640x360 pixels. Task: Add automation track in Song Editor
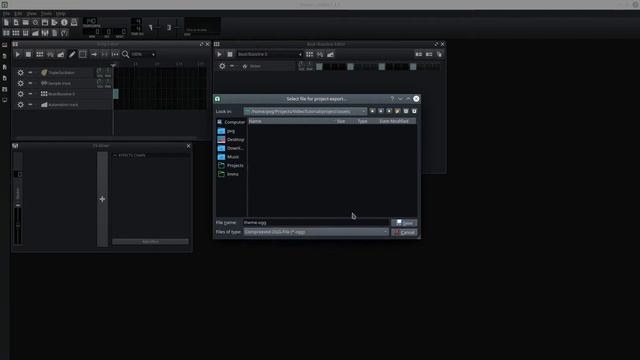point(61,54)
